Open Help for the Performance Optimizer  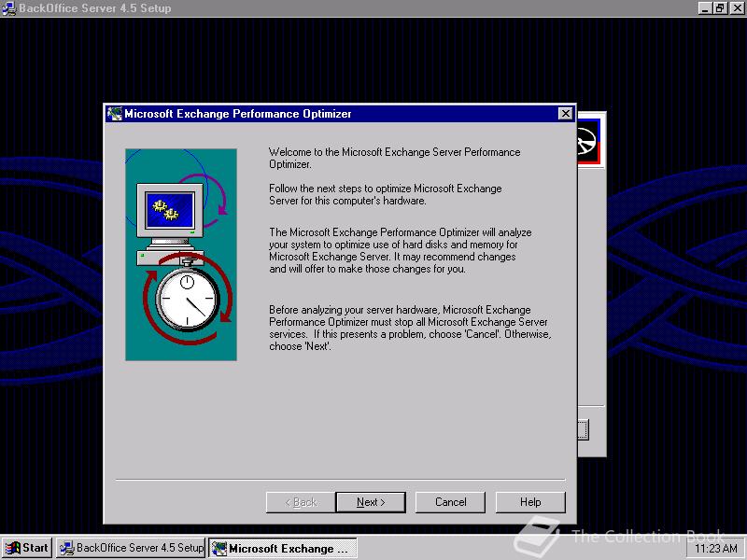tap(530, 502)
